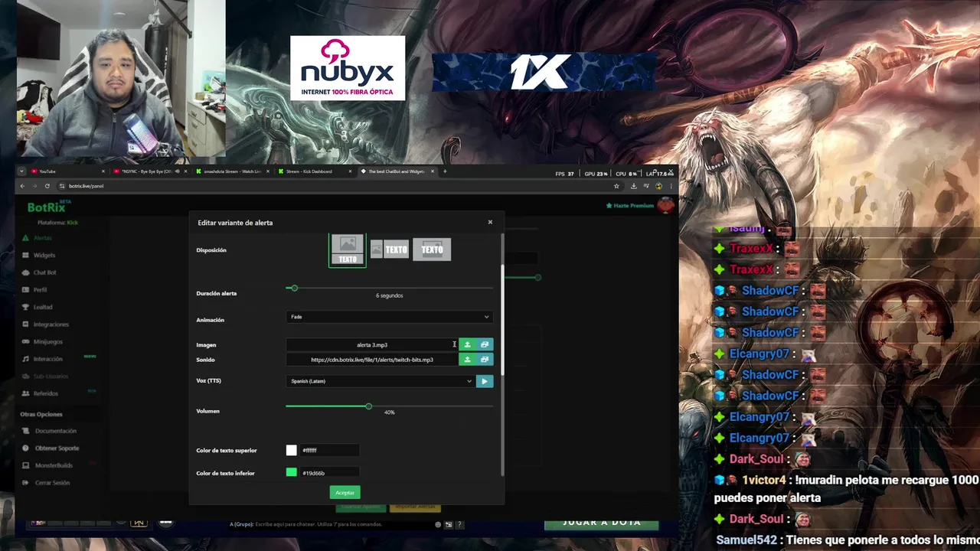980x551 pixels.
Task: Play the TTS voice preview
Action: 485,381
